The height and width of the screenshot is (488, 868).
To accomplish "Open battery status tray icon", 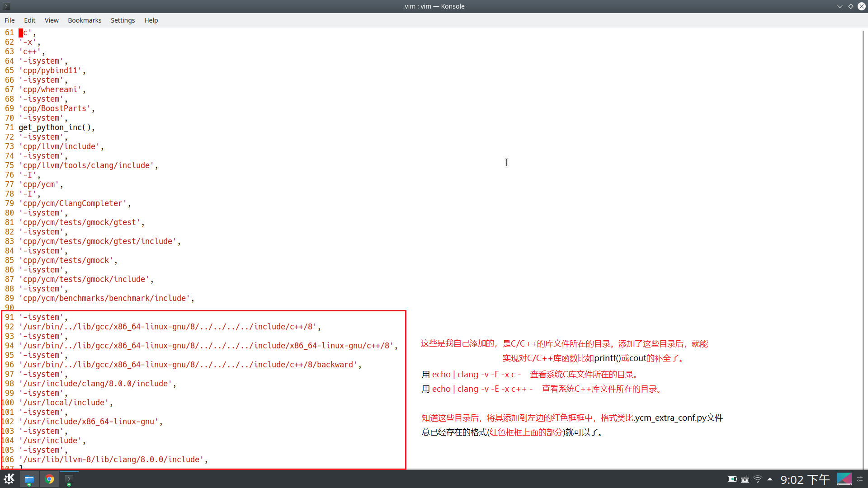I will [x=732, y=479].
